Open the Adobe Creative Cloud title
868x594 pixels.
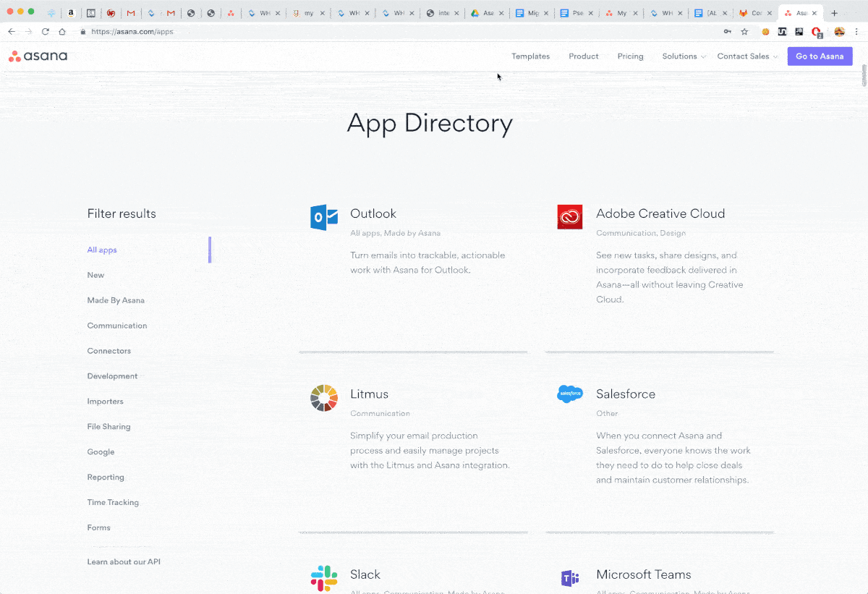click(x=660, y=213)
